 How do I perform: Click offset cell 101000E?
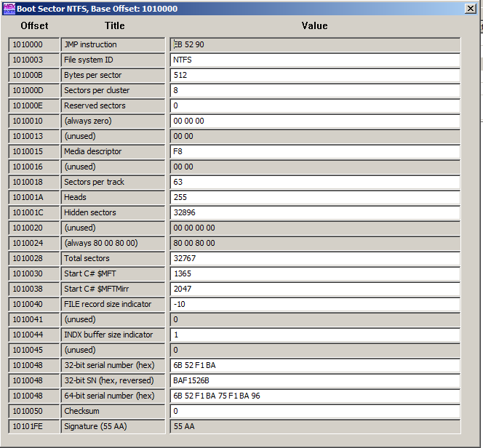coord(34,105)
